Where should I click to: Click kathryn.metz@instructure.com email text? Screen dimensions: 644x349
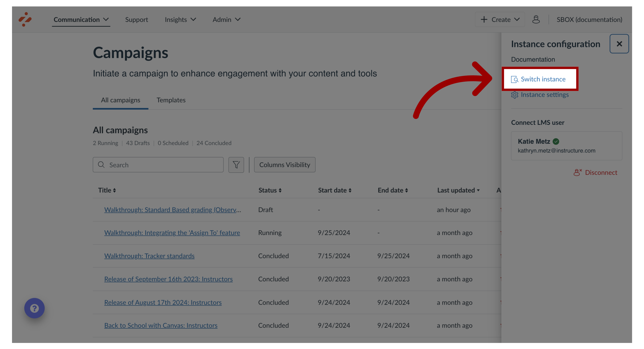557,151
